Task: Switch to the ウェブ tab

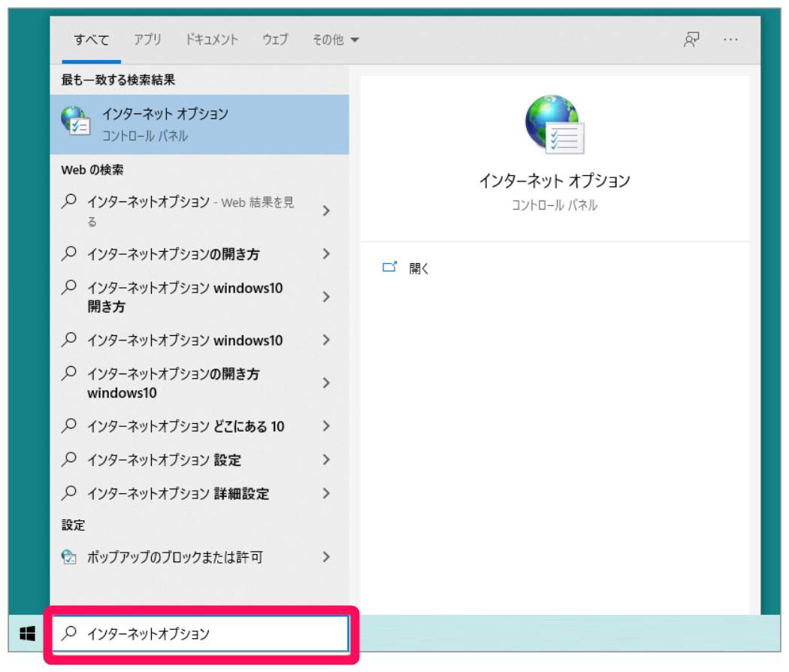Action: tap(275, 39)
